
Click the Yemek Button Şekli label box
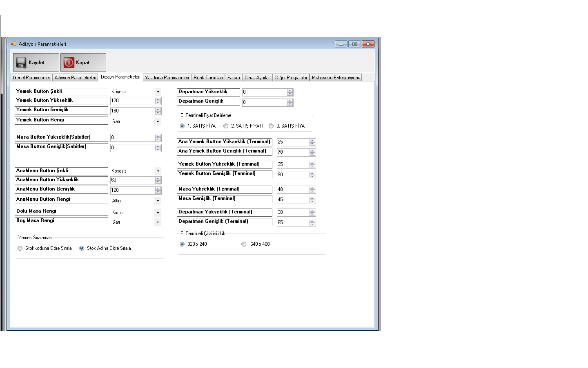(x=61, y=92)
